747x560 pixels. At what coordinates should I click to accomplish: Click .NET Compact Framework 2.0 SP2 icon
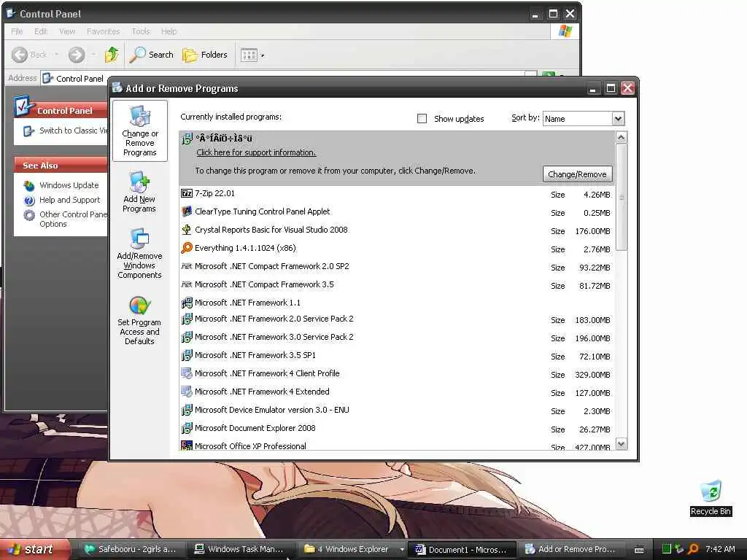[187, 266]
